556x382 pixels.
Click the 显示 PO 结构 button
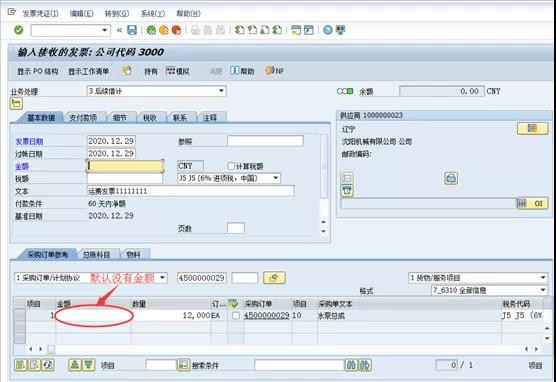(38, 71)
